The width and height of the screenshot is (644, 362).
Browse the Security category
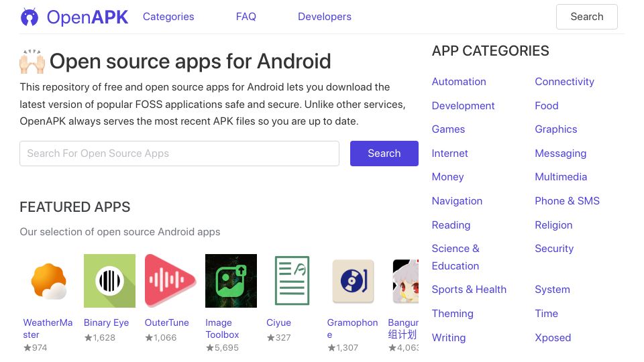tap(554, 249)
